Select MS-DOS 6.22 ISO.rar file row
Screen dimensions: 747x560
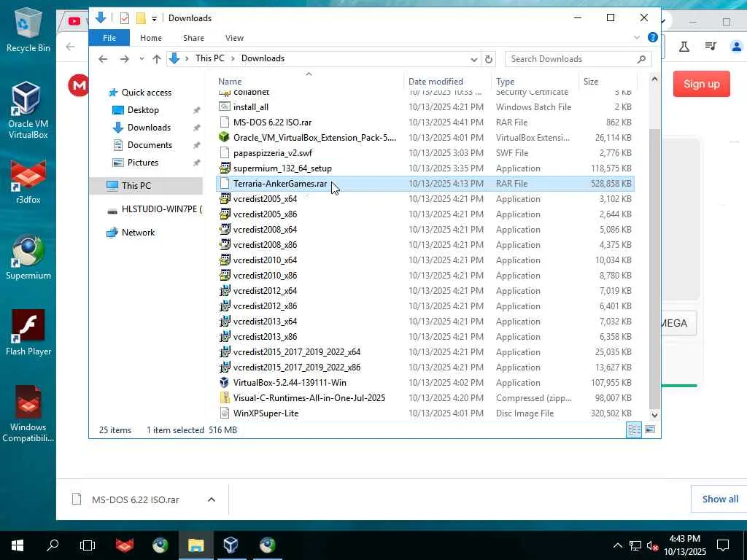point(425,122)
